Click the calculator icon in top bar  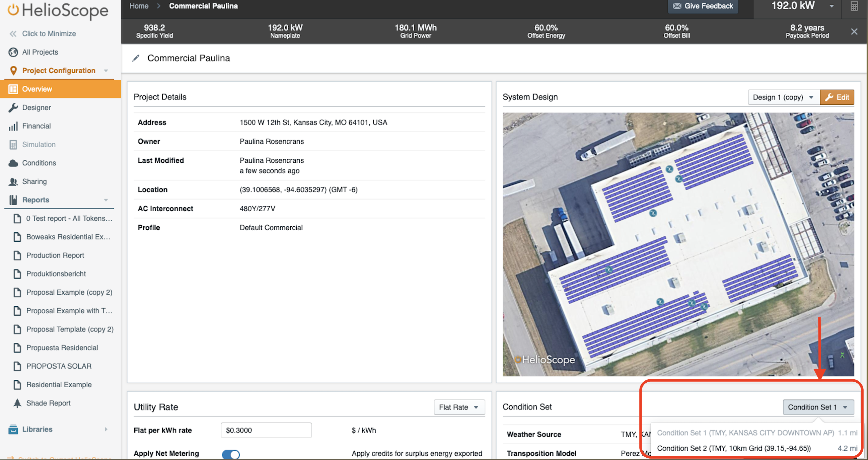pos(854,6)
